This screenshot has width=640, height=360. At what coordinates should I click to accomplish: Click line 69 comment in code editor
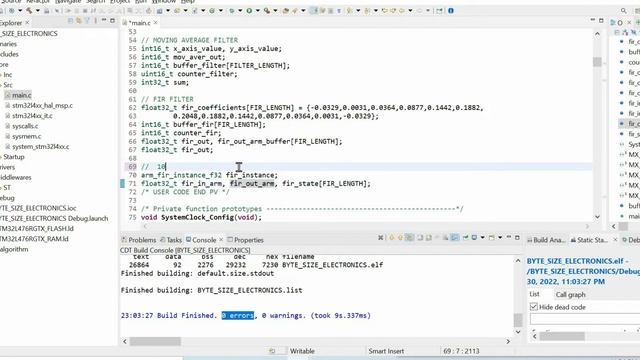tap(153, 167)
